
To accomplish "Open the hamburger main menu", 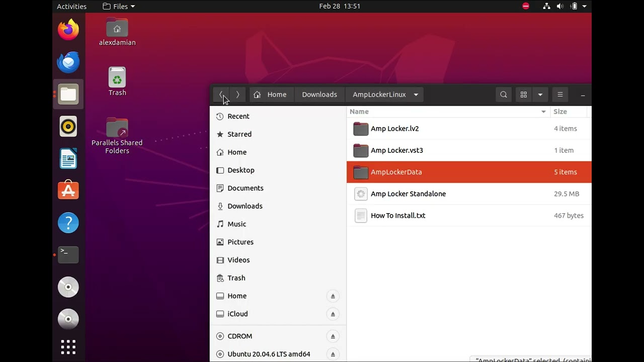I will (560, 95).
